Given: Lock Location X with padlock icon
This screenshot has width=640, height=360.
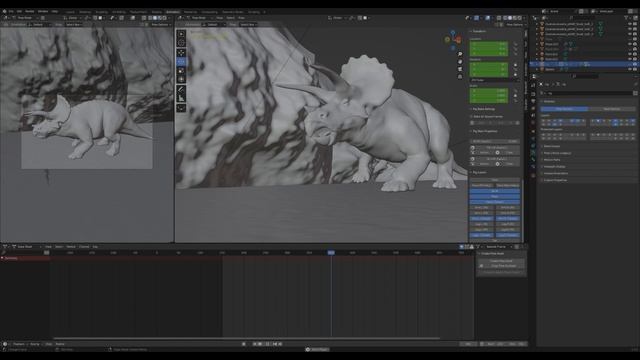Looking at the screenshot, I should (x=516, y=44).
